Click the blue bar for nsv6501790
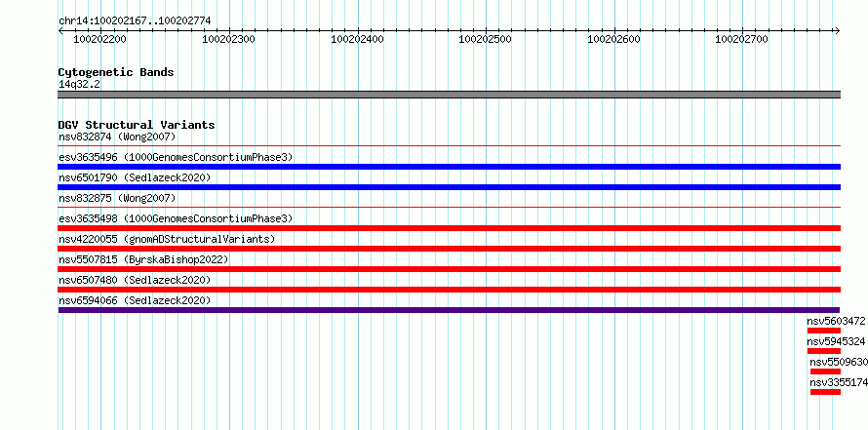Image resolution: width=868 pixels, height=430 pixels. [449, 187]
